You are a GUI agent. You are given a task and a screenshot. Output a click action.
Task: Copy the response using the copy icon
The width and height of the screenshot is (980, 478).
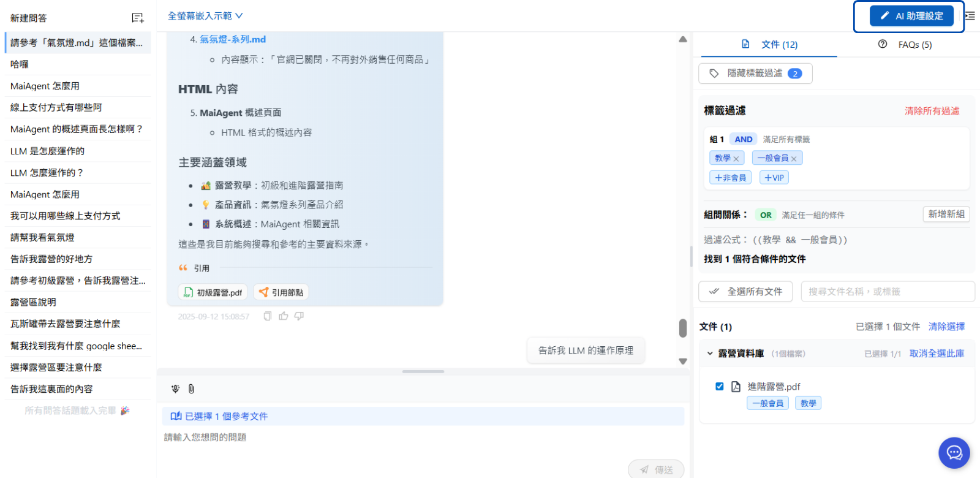click(x=268, y=316)
